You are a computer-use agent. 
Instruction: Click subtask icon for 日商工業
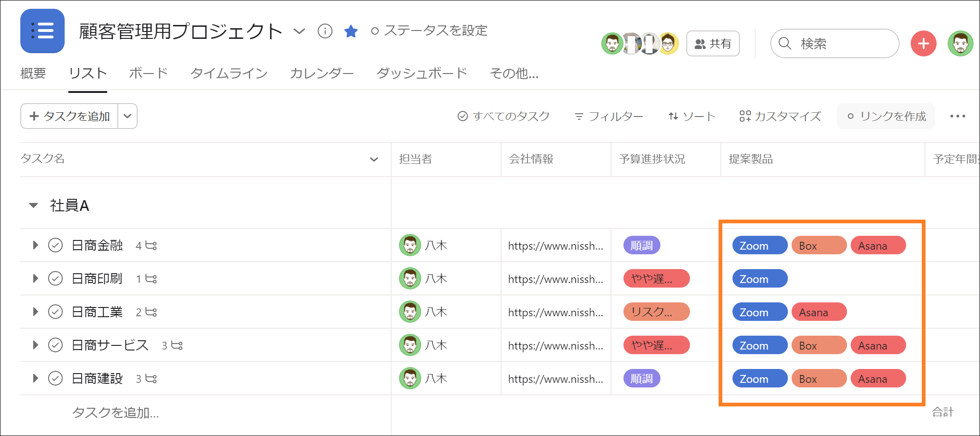(151, 312)
